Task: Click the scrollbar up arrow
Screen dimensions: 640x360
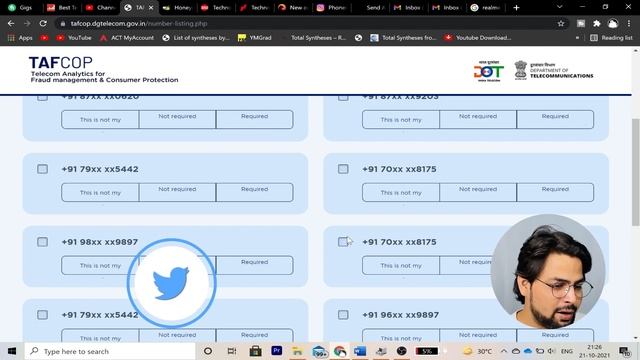Action: click(x=636, y=51)
